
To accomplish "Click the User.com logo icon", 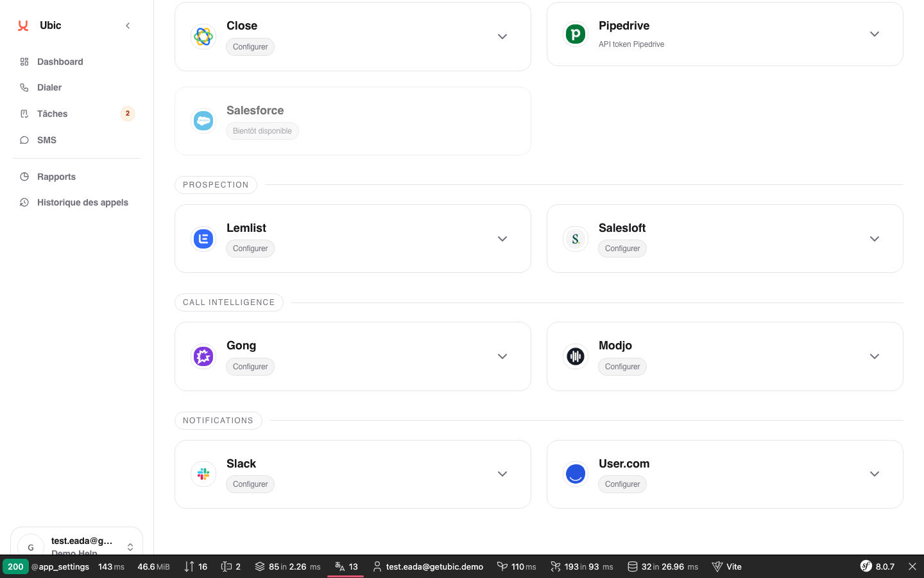I will pyautogui.click(x=576, y=474).
